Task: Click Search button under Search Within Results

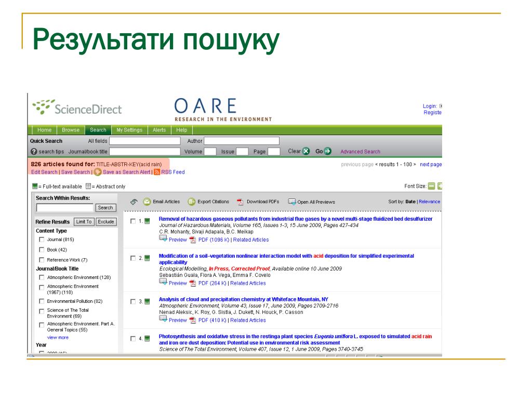Action: pos(105,208)
